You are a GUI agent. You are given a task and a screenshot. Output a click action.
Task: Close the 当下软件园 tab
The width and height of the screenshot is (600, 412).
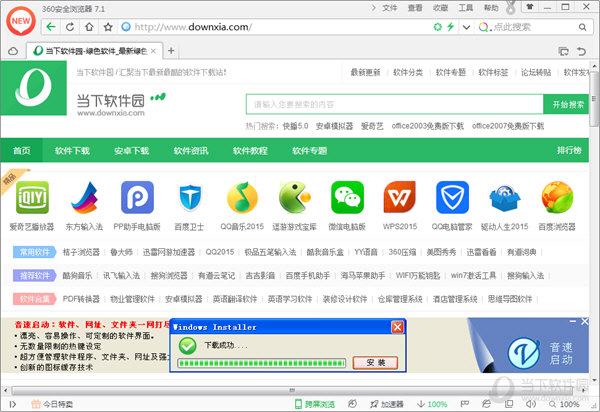point(153,51)
